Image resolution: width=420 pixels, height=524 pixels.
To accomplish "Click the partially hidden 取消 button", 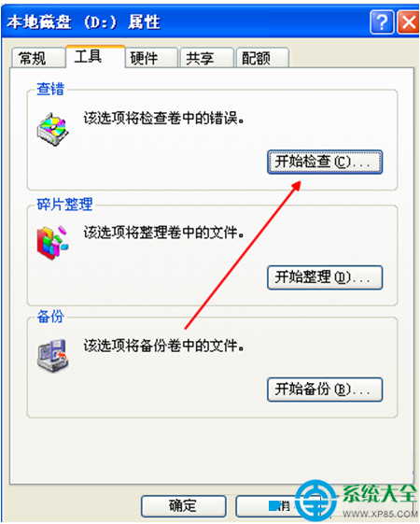I will click(267, 506).
